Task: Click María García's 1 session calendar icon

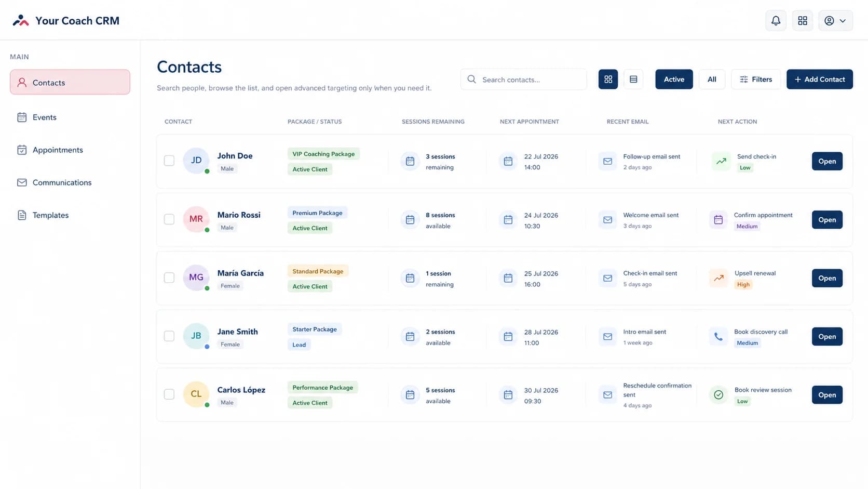Action: 410,279
